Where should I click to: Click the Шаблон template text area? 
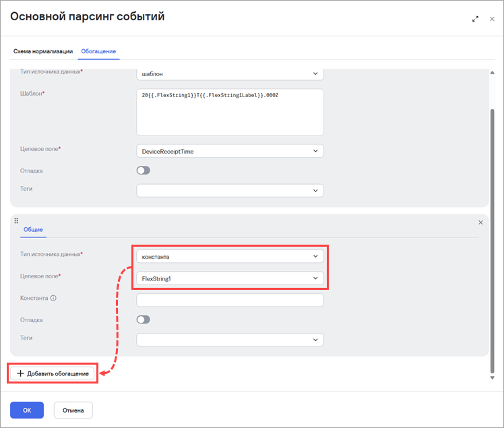pyautogui.click(x=230, y=113)
